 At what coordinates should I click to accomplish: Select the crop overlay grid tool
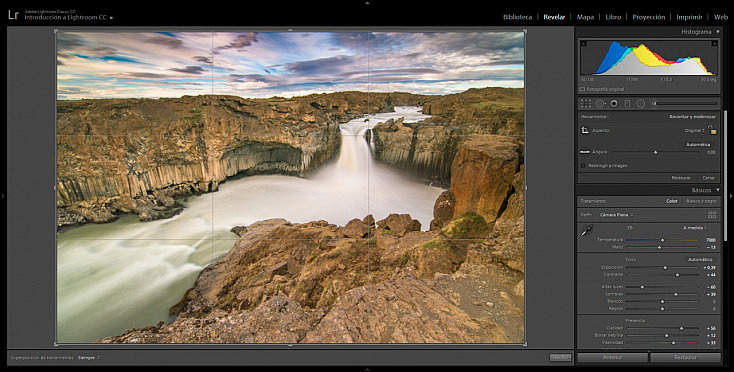pyautogui.click(x=586, y=103)
